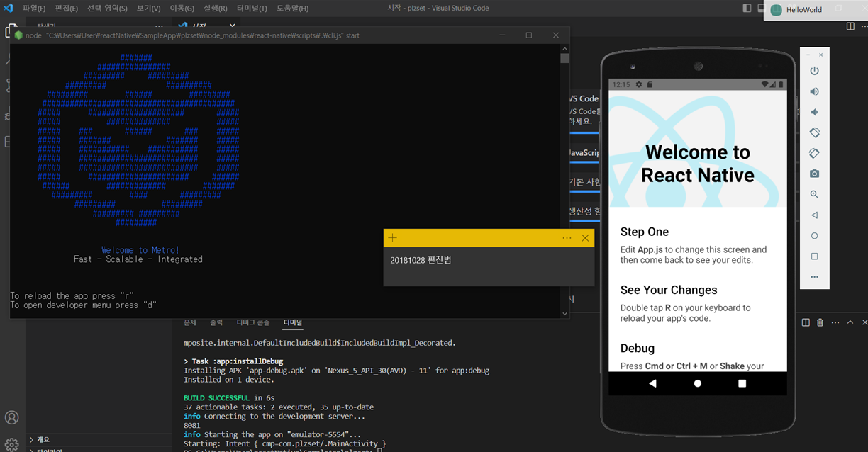The image size is (868, 452).
Task: Toggle primary sidebar layout icon in VS Code title bar
Action: 747,8
